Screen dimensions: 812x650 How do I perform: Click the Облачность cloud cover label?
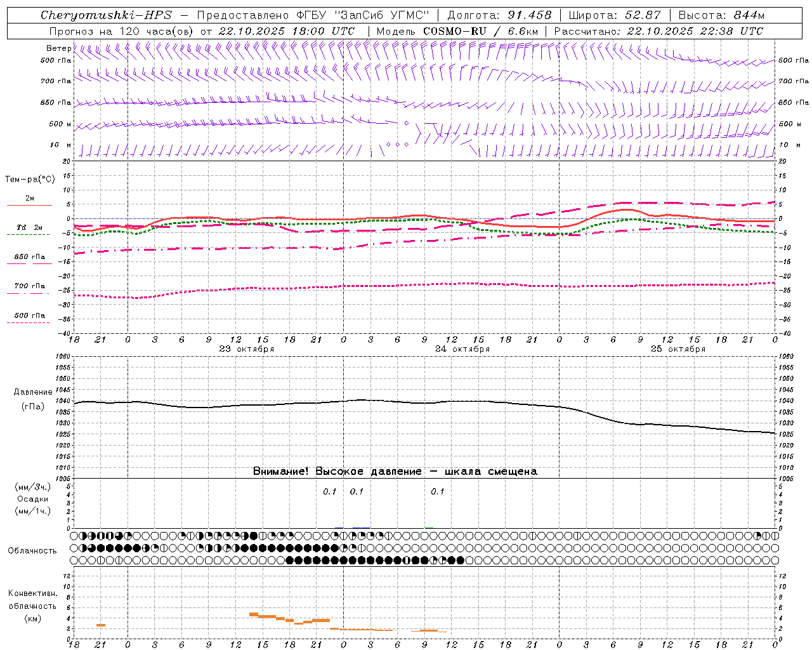[x=32, y=551]
